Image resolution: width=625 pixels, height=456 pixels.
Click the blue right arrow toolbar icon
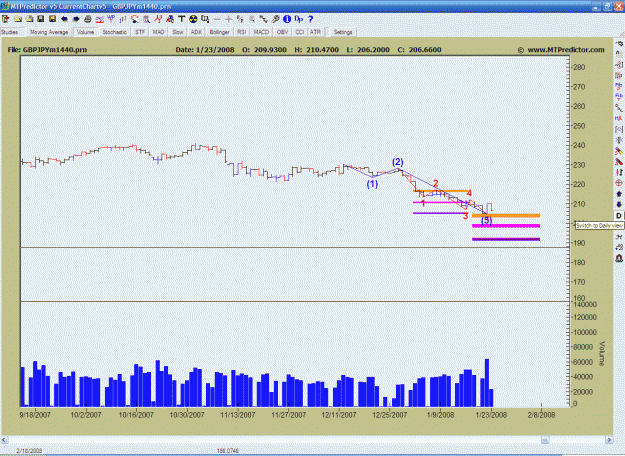76,19
